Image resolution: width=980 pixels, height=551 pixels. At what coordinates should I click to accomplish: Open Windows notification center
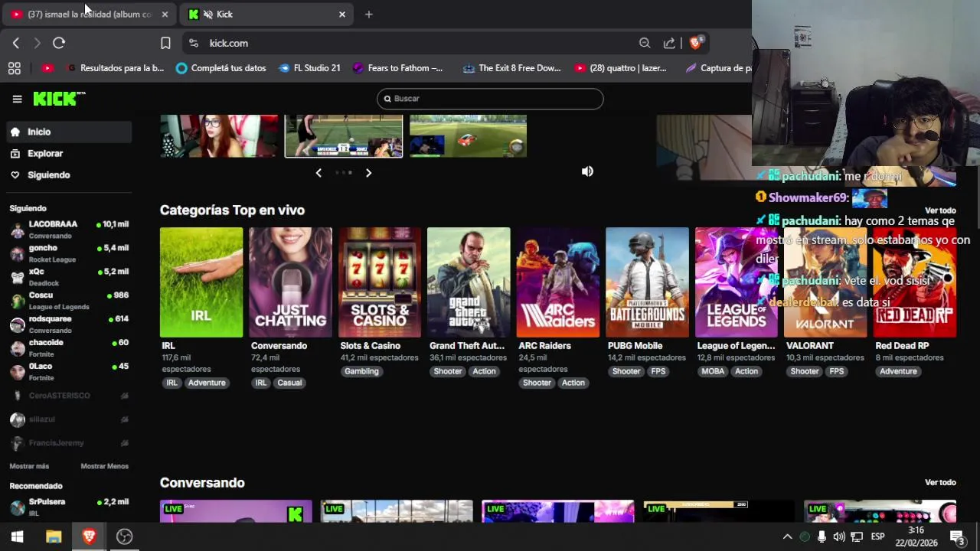tap(957, 536)
